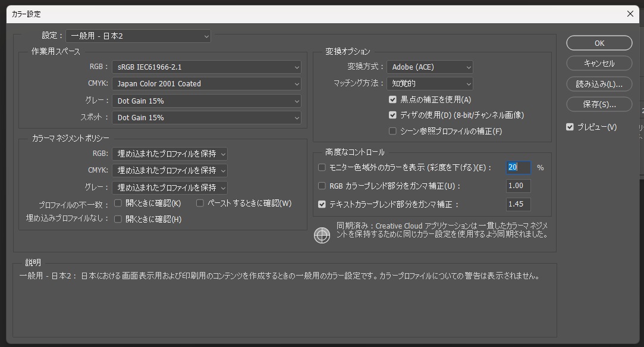Open the 設定 preset dropdown (一般用 - 日本2)
The width and height of the screenshot is (644, 347).
[x=138, y=36]
